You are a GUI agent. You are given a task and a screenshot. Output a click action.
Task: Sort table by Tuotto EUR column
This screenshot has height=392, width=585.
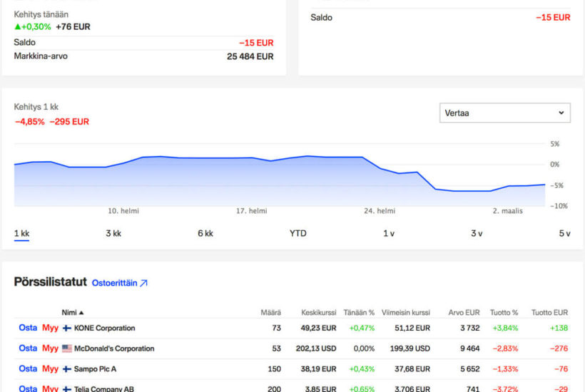pyautogui.click(x=549, y=313)
